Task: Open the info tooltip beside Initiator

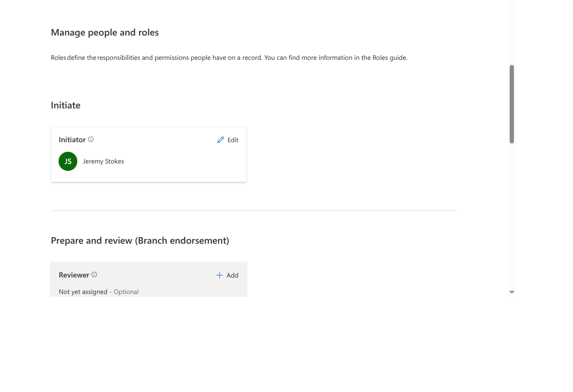Action: (x=91, y=139)
